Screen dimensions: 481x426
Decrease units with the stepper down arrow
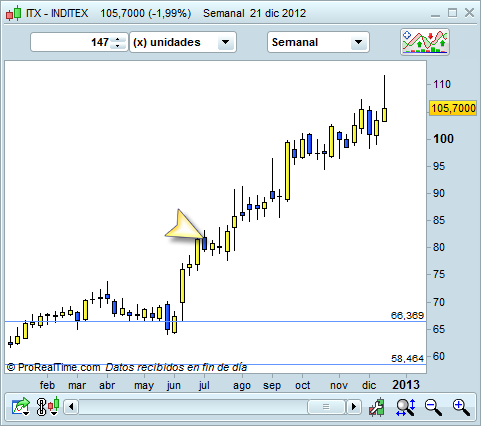pos(117,46)
